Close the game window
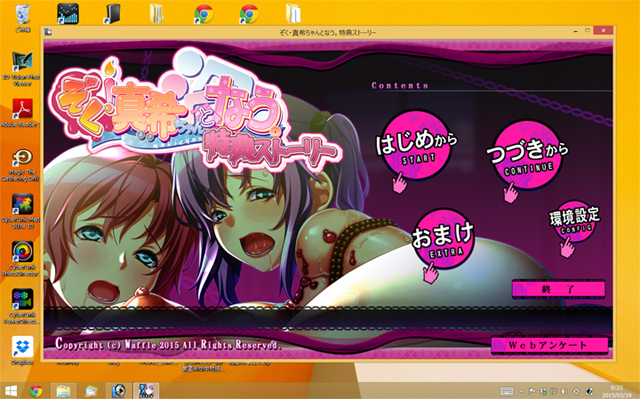 pos(603,31)
